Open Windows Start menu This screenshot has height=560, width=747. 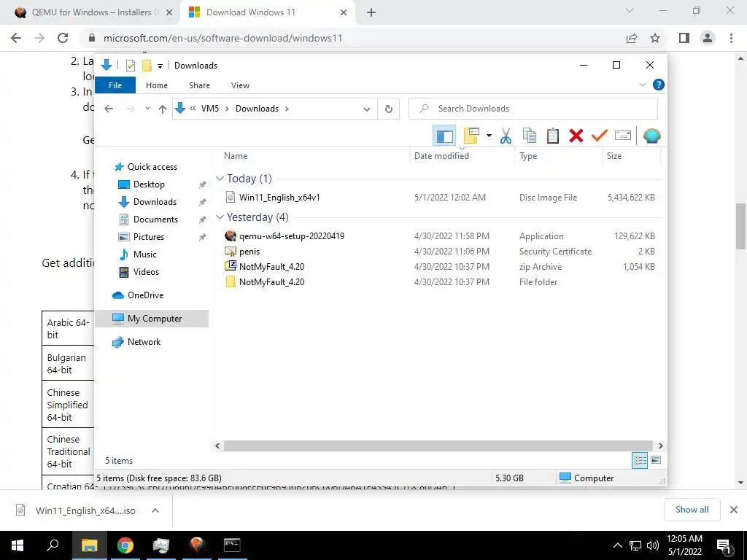[x=18, y=545]
